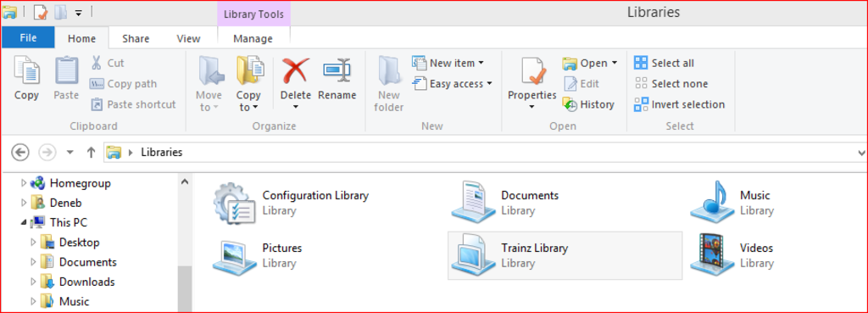This screenshot has width=868, height=313.
Task: Choose Copy path in the ribbon
Action: tap(124, 84)
